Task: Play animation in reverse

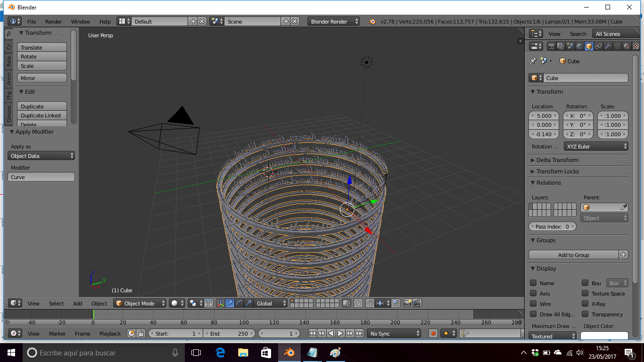Action: [x=331, y=333]
